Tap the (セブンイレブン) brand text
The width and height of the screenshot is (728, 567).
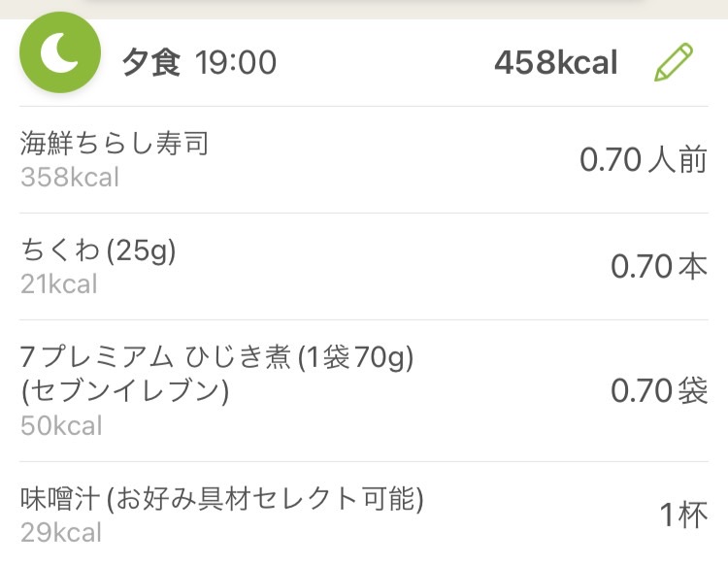coord(125,391)
